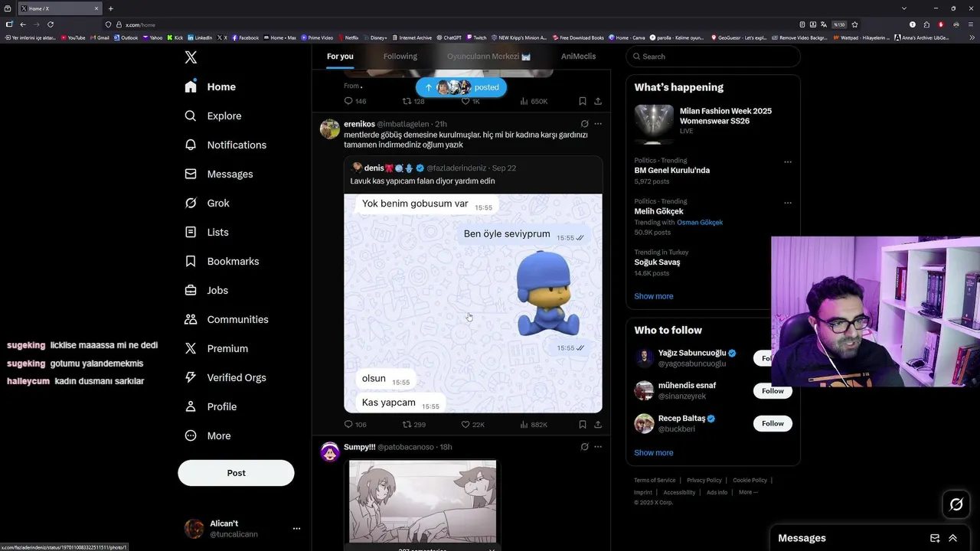Open account menu dots beside Alican't
Viewport: 980px width, 551px height.
point(296,529)
